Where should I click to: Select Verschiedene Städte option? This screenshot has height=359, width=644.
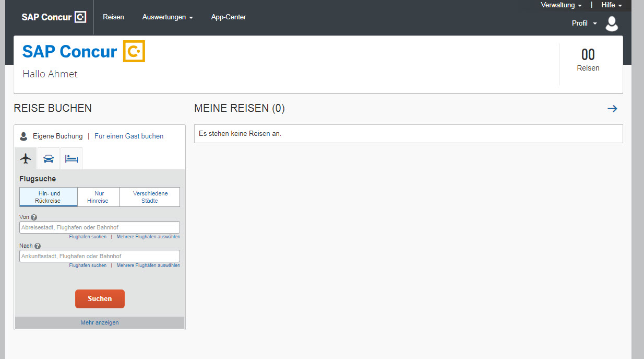[150, 197]
